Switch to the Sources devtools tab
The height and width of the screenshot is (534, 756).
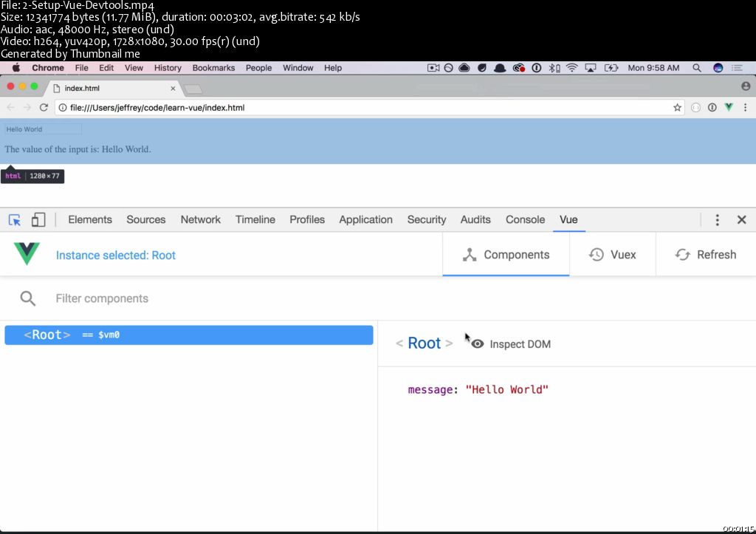pyautogui.click(x=145, y=219)
